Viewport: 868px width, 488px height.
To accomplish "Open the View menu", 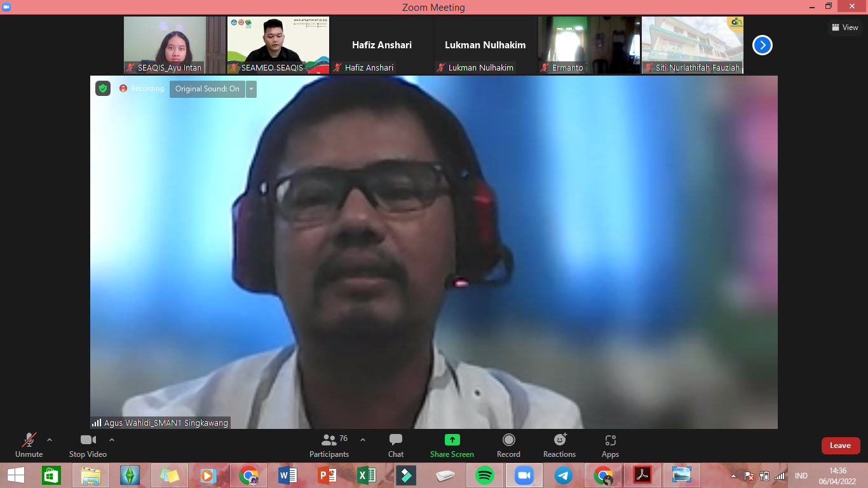I will [844, 27].
